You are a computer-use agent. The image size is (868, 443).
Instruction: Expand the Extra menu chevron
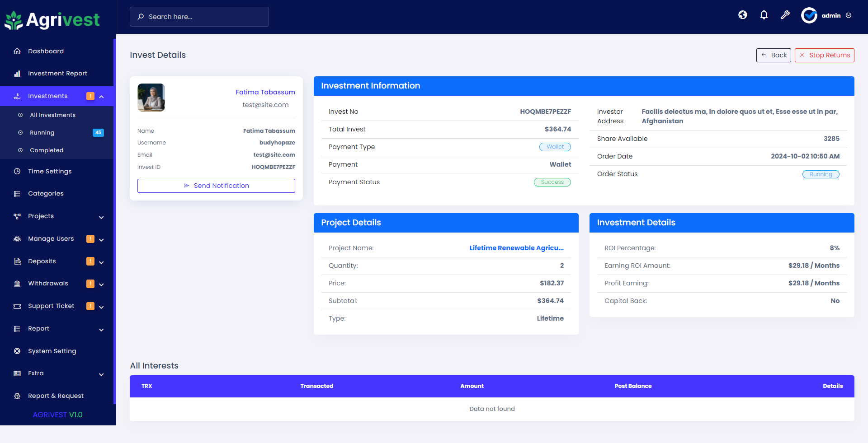click(x=101, y=374)
